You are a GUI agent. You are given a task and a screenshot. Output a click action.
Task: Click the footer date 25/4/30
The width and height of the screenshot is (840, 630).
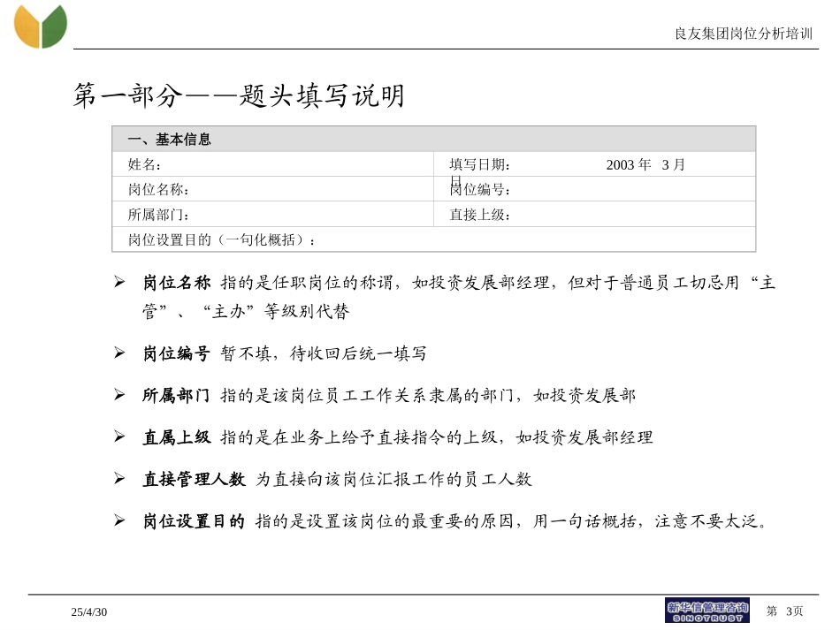coord(89,611)
